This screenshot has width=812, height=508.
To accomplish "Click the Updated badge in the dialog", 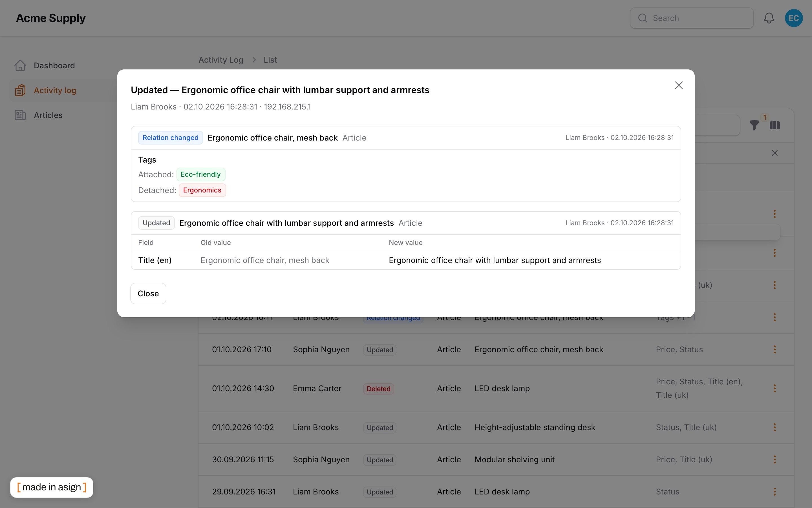I will click(156, 223).
